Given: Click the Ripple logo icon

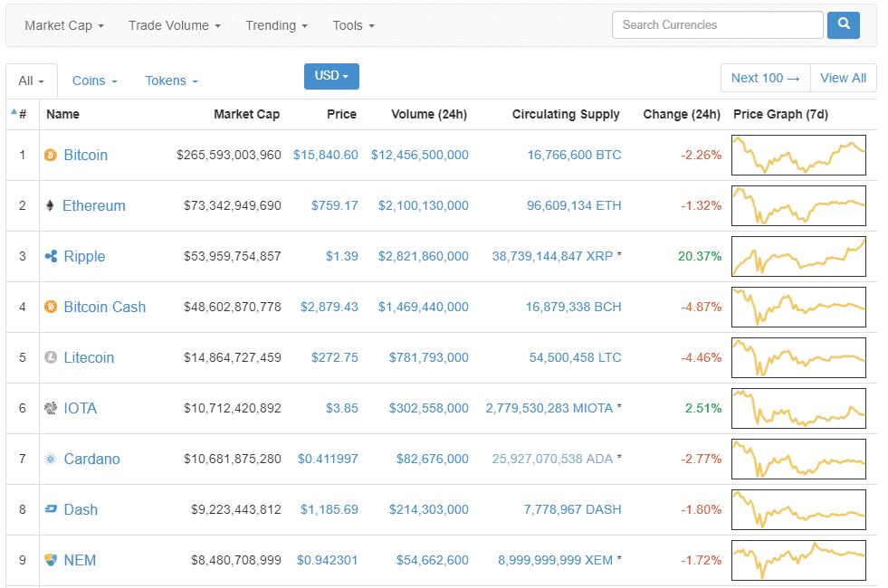Looking at the screenshot, I should point(51,256).
